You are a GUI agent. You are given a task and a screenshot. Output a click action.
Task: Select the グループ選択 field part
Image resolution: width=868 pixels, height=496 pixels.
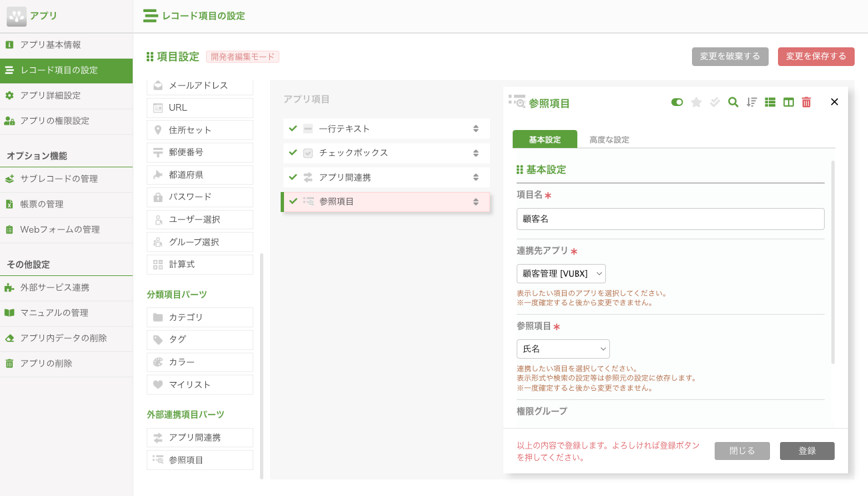pyautogui.click(x=200, y=242)
